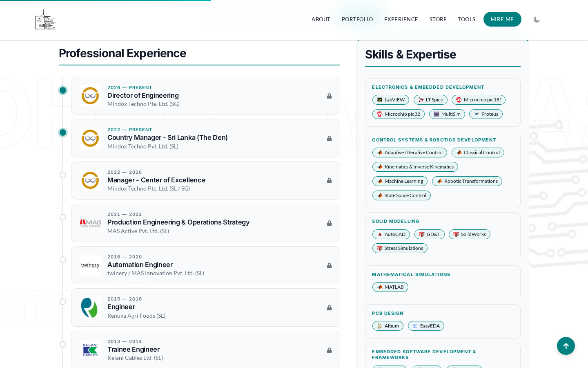Viewport: 588px width, 368px height.
Task: Select the State Space Control skill tag
Action: click(401, 195)
